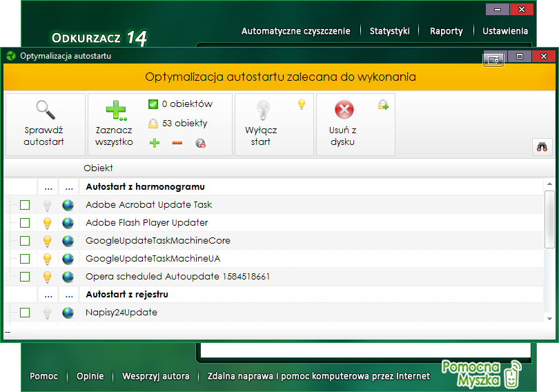Click the Usuń z dysku button
The width and height of the screenshot is (559, 392).
tap(343, 124)
